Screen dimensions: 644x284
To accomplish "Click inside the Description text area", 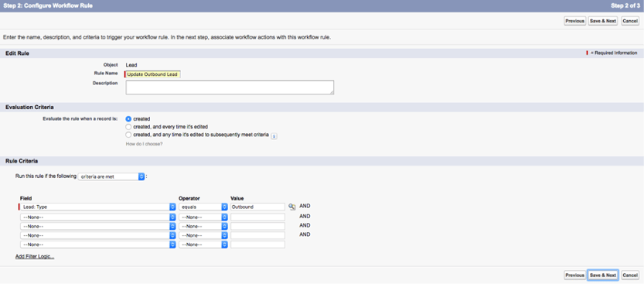I will click(230, 87).
